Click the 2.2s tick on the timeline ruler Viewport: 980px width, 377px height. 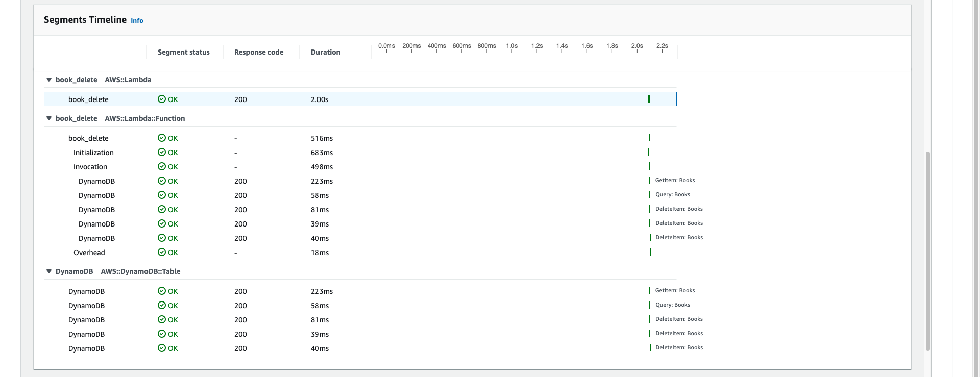662,46
